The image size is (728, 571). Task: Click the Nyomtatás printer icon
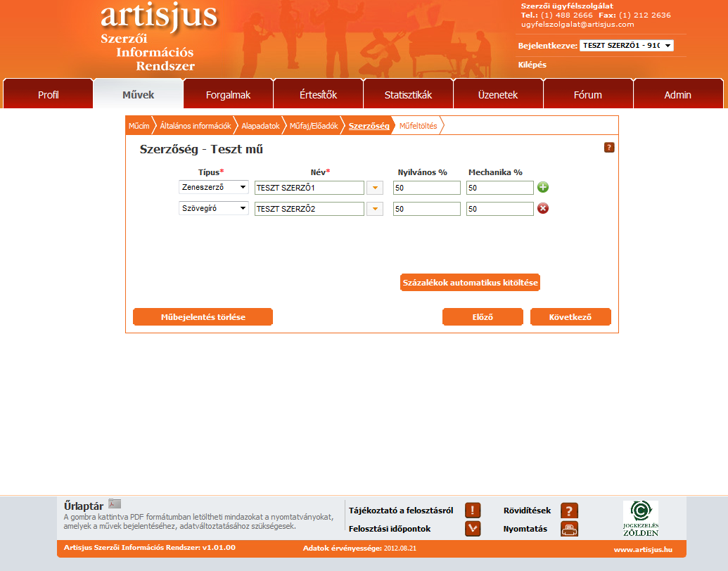(569, 529)
